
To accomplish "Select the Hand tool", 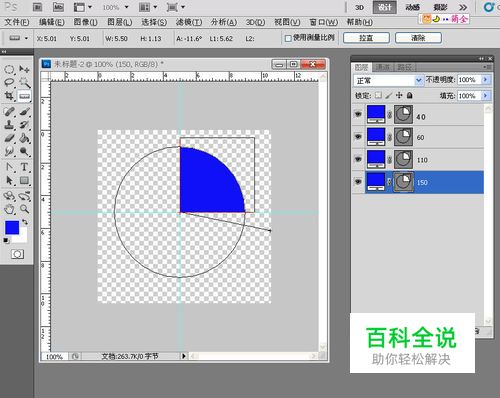I will [x=9, y=209].
